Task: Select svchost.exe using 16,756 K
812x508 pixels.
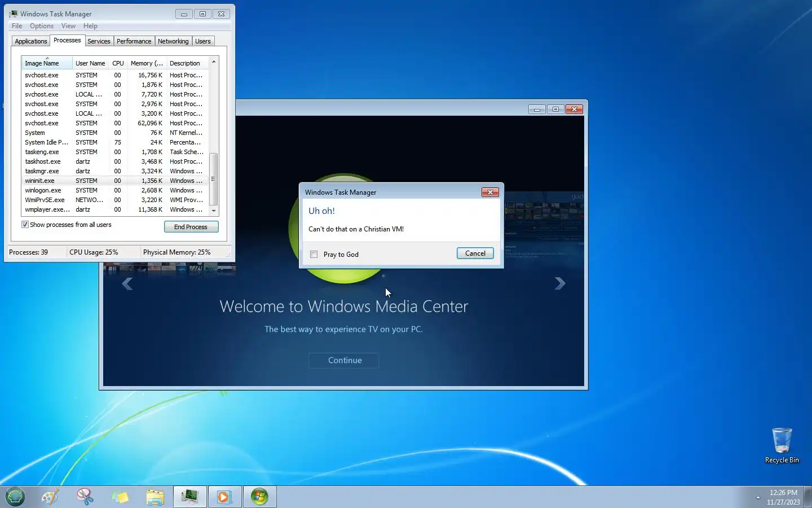Action: tap(115, 75)
